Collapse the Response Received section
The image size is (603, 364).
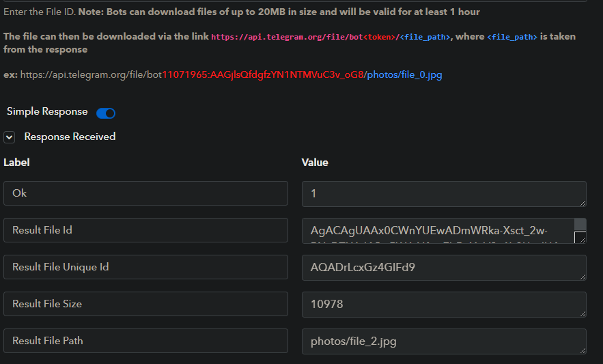tap(10, 137)
